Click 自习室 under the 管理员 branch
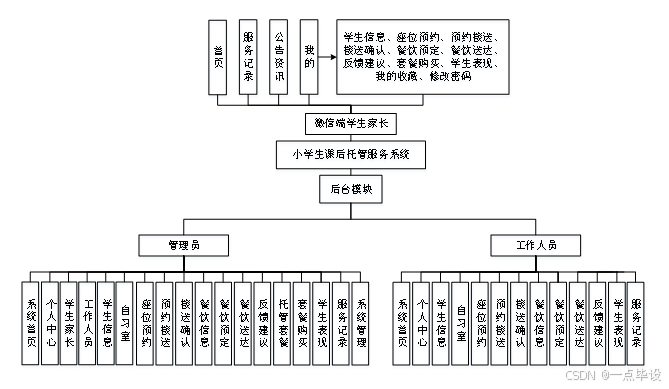 pos(125,323)
